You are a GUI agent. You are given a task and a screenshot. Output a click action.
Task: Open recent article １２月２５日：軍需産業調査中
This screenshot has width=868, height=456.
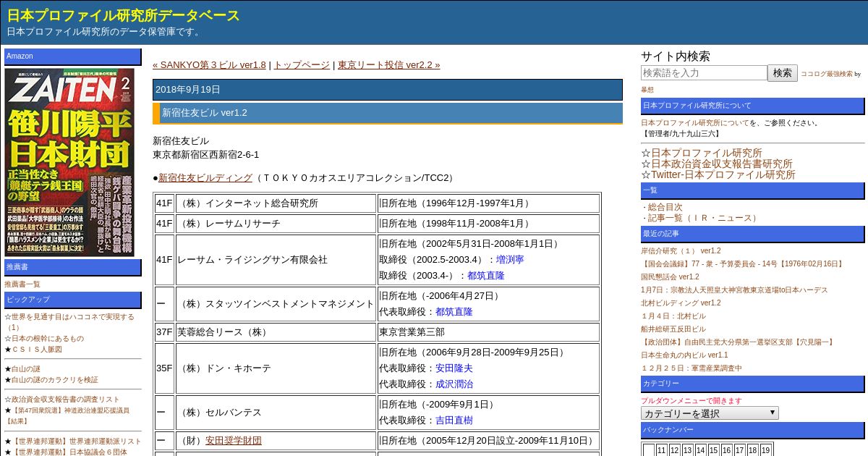pos(692,368)
